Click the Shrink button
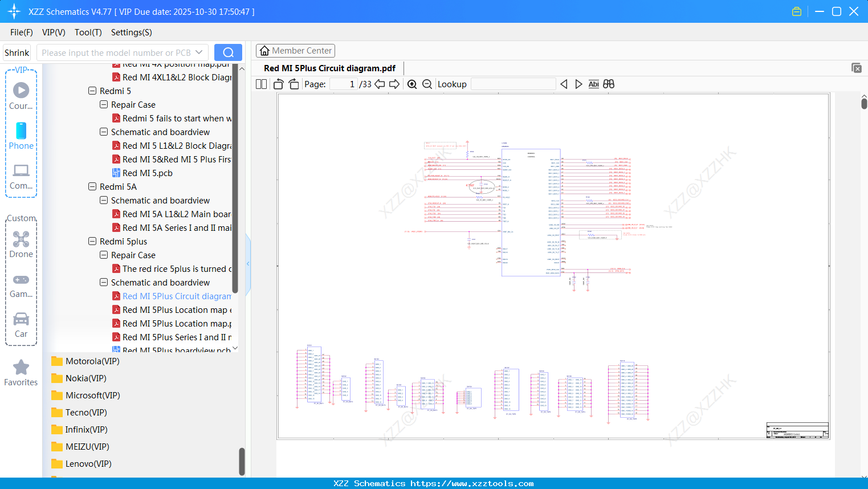 pos(17,52)
